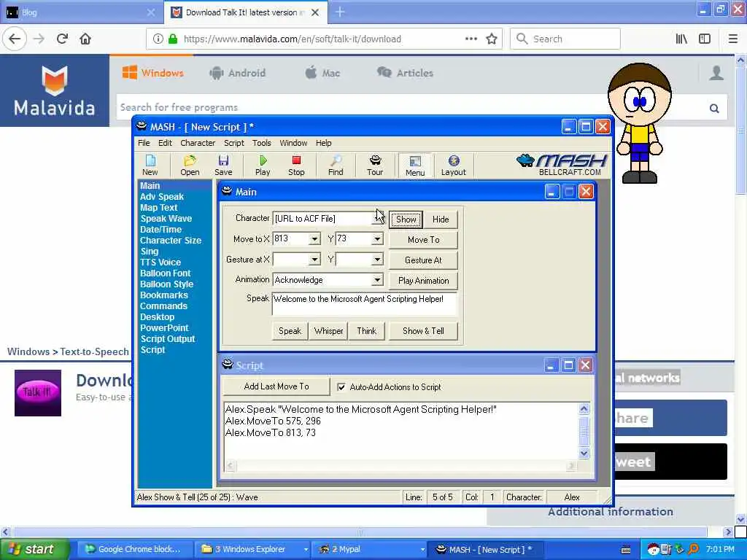Screen dimensions: 747x560
Task: Click the Alex character on screen
Action: 639,124
